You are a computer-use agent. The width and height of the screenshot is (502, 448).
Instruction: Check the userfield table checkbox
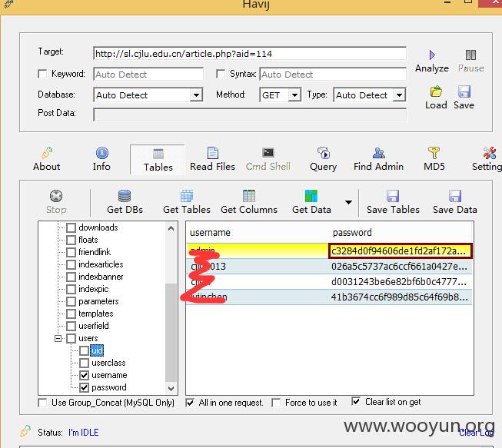point(71,326)
